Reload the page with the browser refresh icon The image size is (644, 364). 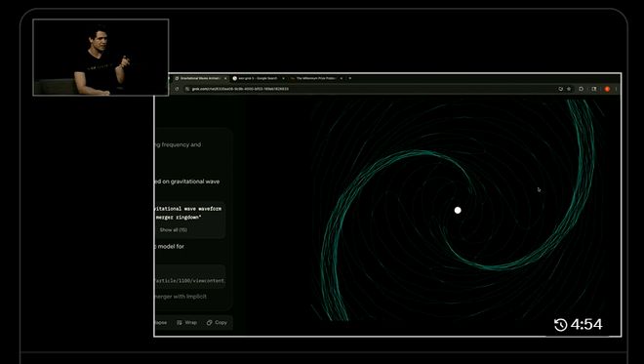(x=177, y=89)
